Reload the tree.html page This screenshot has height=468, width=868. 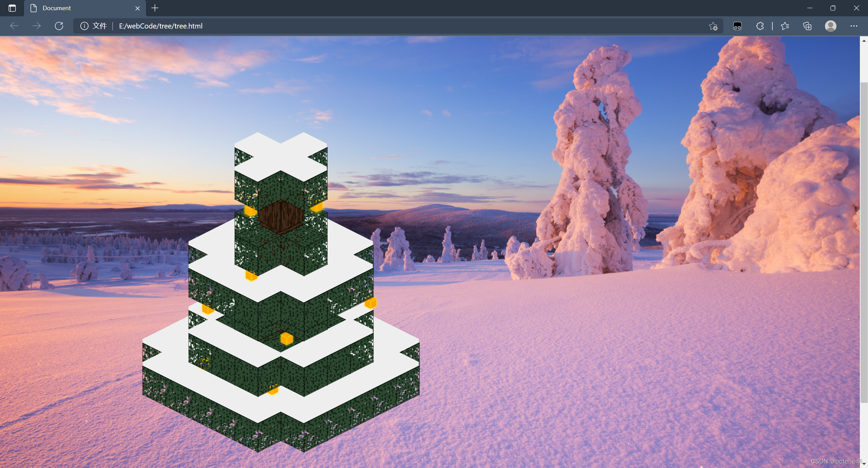click(59, 26)
